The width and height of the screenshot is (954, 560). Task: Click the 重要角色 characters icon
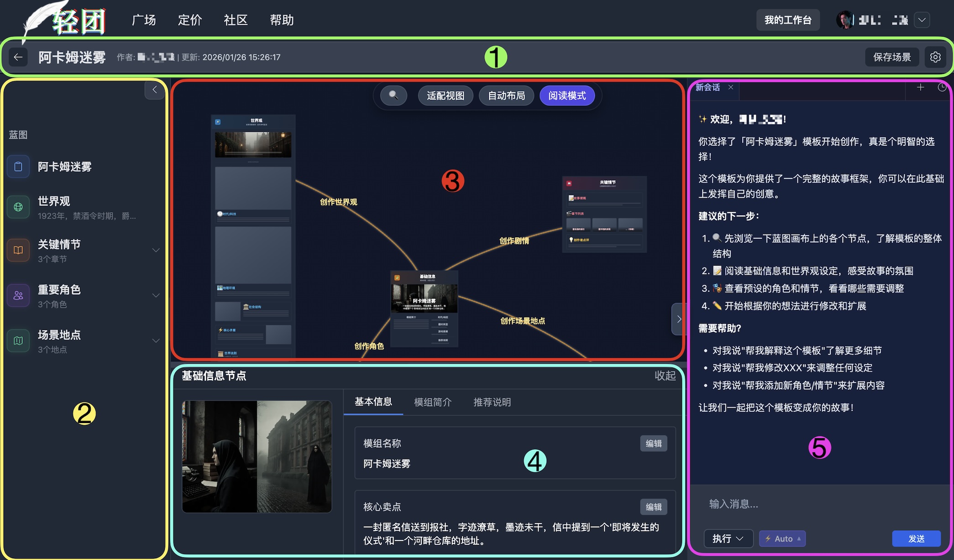click(18, 295)
